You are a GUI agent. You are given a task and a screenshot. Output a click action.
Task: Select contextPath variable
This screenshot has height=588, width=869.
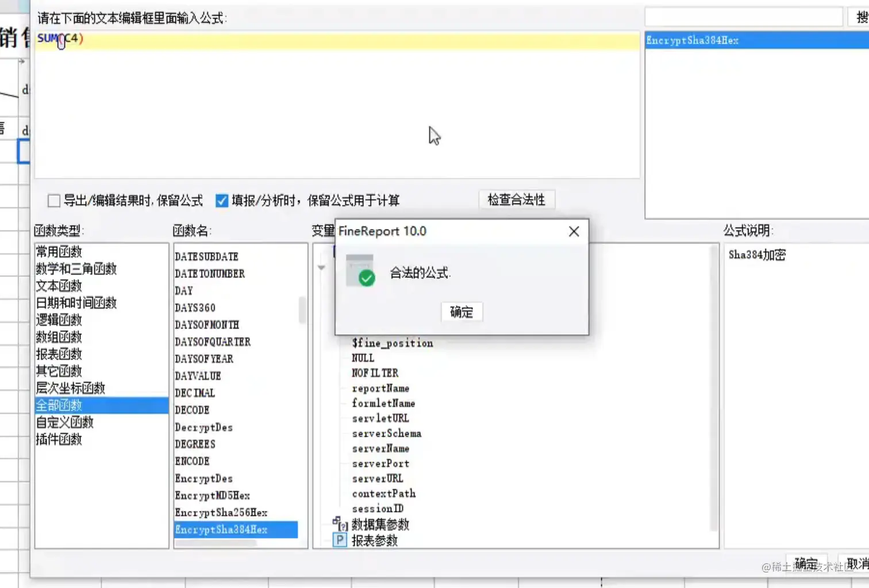click(x=384, y=493)
